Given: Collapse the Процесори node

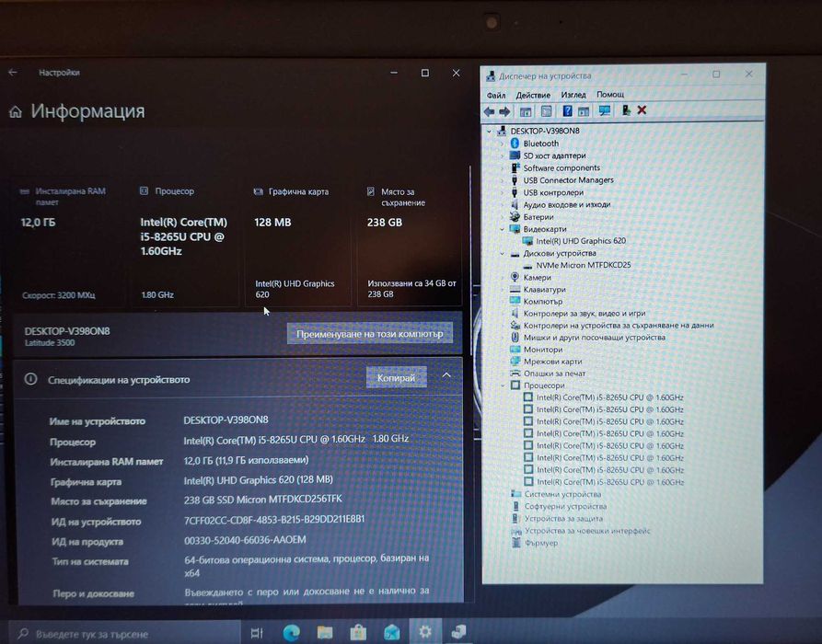Looking at the screenshot, I should 503,385.
